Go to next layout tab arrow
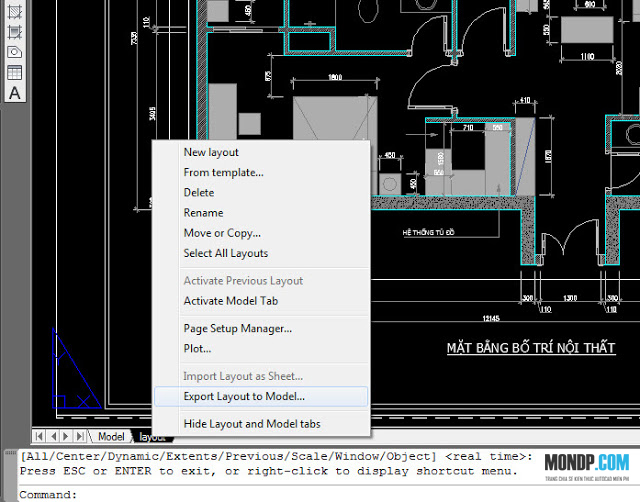 tap(66, 436)
